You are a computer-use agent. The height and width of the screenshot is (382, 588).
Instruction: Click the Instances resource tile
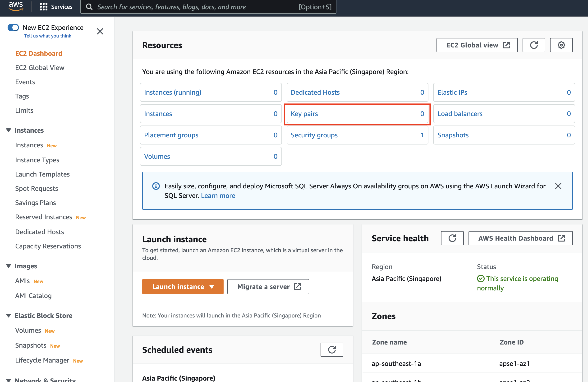tap(211, 114)
